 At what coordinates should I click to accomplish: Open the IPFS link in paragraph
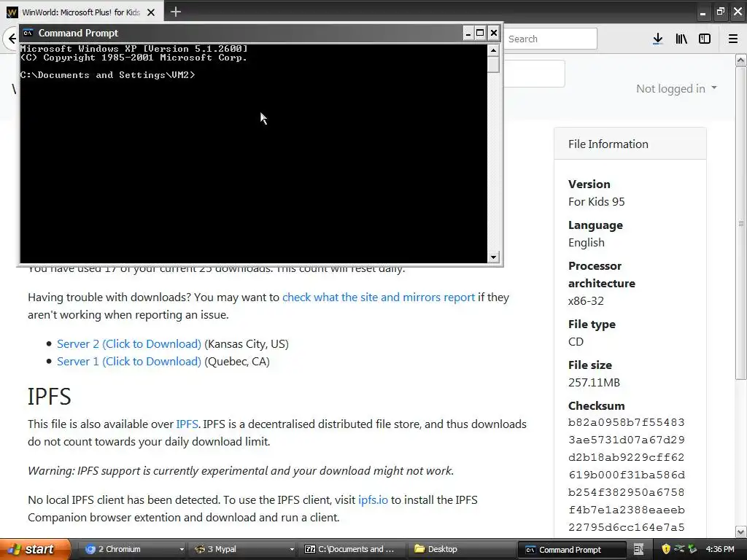187,424
